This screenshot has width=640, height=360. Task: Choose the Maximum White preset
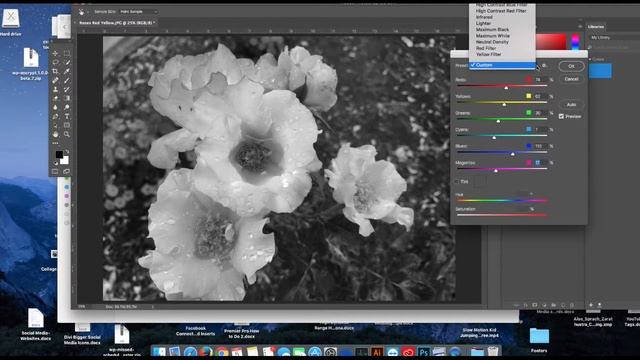[501, 36]
